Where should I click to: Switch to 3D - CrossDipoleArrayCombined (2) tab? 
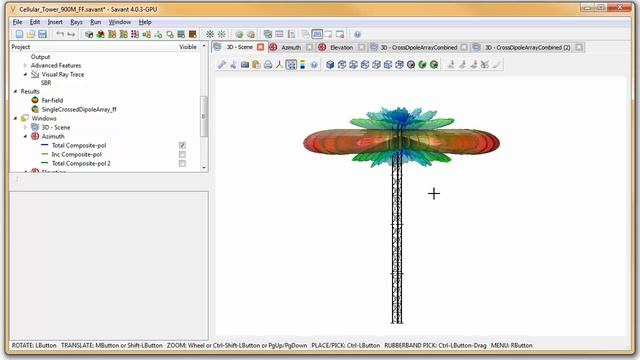point(527,47)
